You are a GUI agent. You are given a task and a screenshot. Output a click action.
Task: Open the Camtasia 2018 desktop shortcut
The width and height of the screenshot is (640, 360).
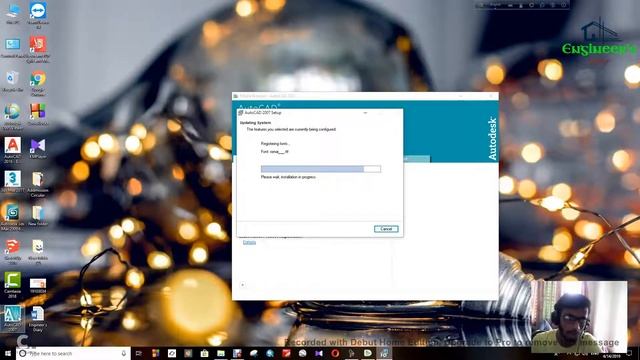coord(13,285)
